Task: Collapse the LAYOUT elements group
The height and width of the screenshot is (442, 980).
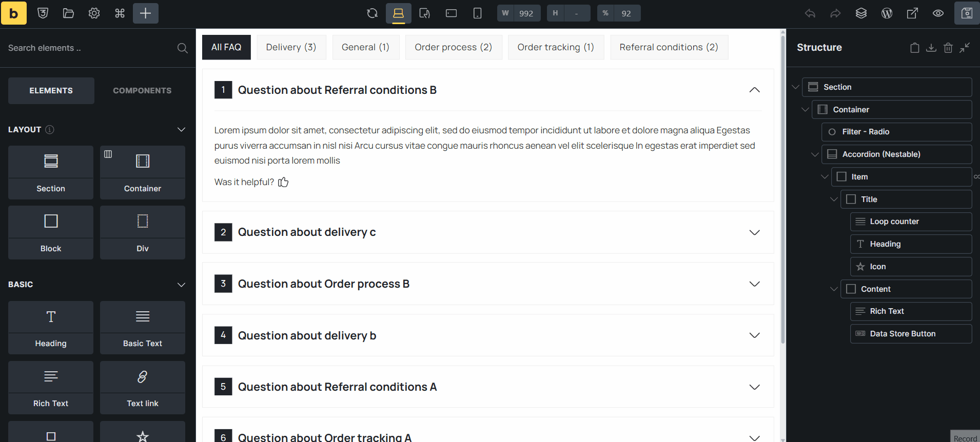Action: tap(181, 130)
